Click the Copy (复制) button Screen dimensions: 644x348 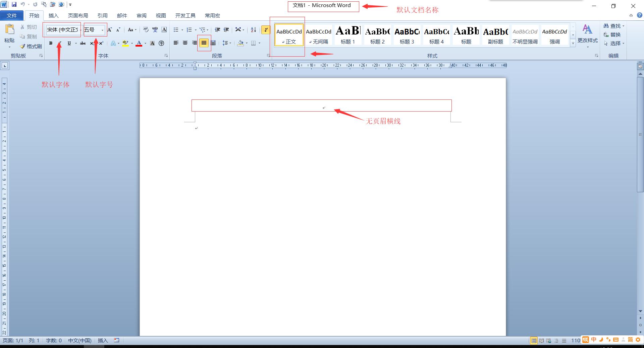click(x=29, y=37)
